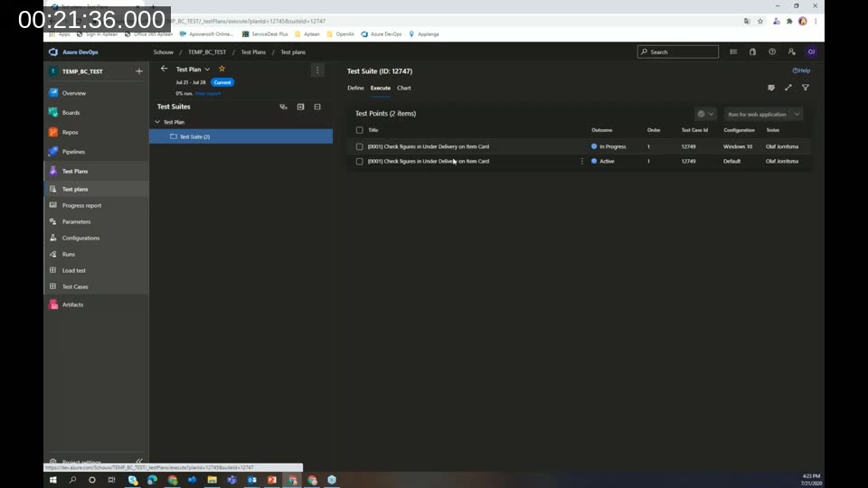Sort by the Configuration column header
868x488 pixels.
(739, 130)
